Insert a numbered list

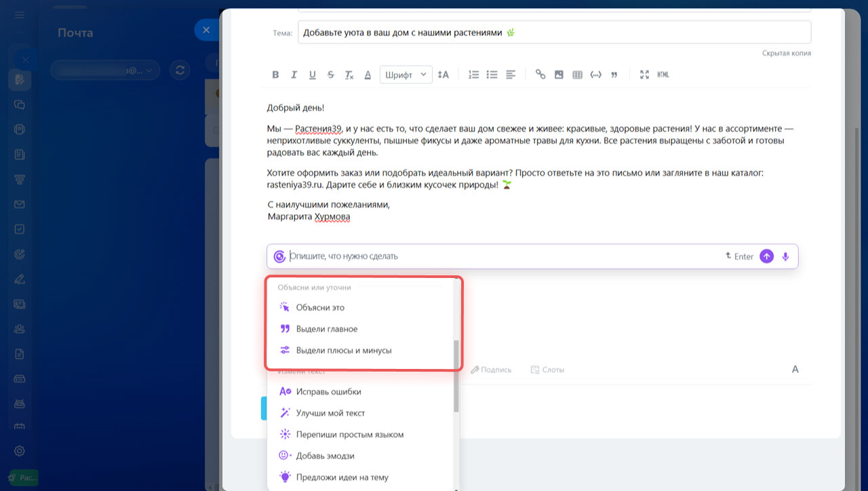(x=474, y=75)
